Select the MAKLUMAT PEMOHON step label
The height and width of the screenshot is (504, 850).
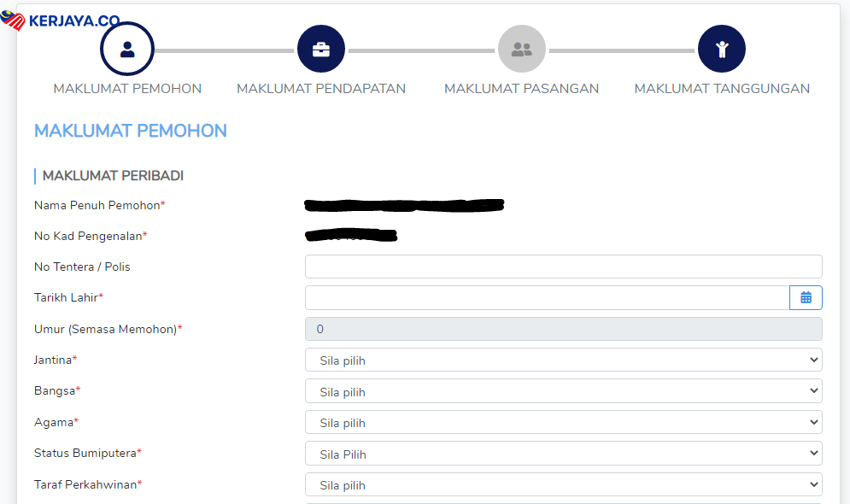pos(127,88)
